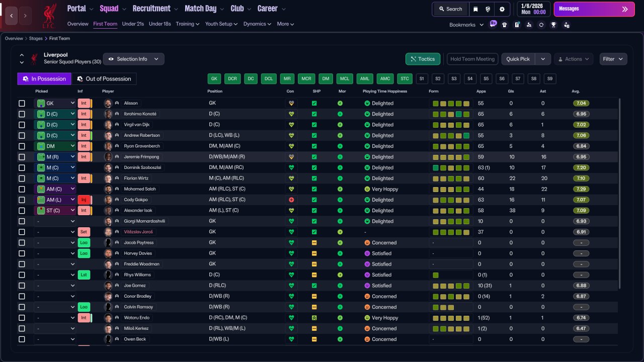
Task: Switch to the Out of Possession tab
Action: pyautogui.click(x=104, y=79)
